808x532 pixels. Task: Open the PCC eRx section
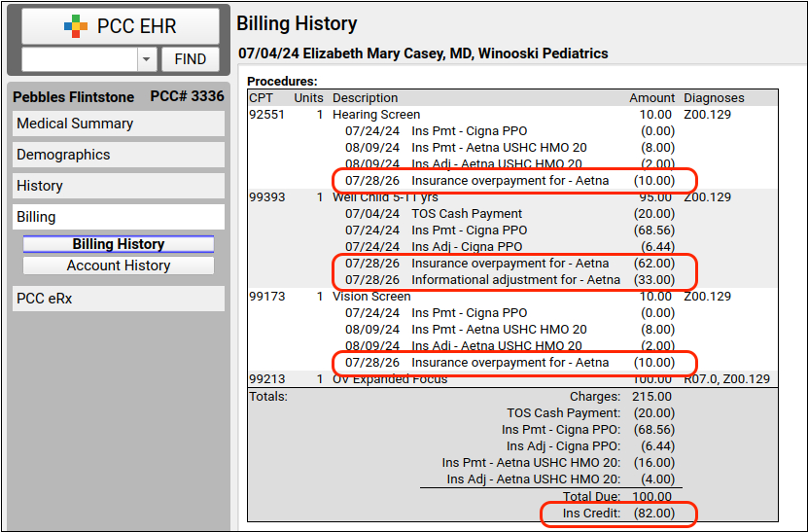click(x=119, y=299)
